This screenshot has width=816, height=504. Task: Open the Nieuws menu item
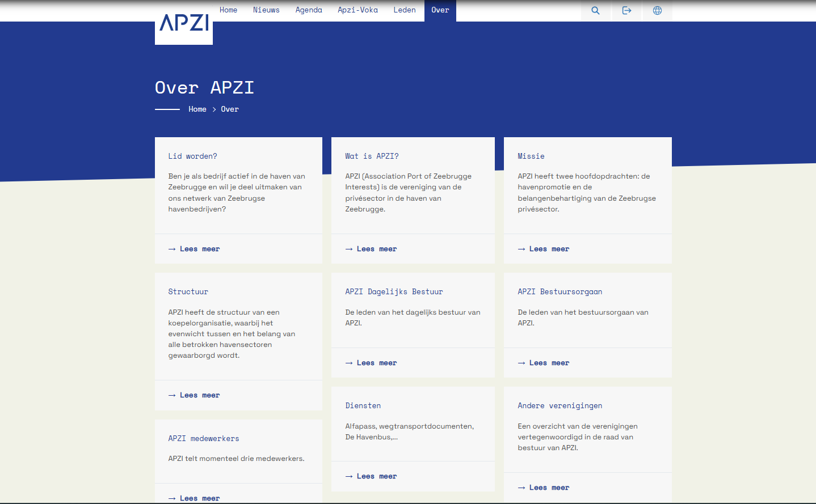pyautogui.click(x=266, y=10)
